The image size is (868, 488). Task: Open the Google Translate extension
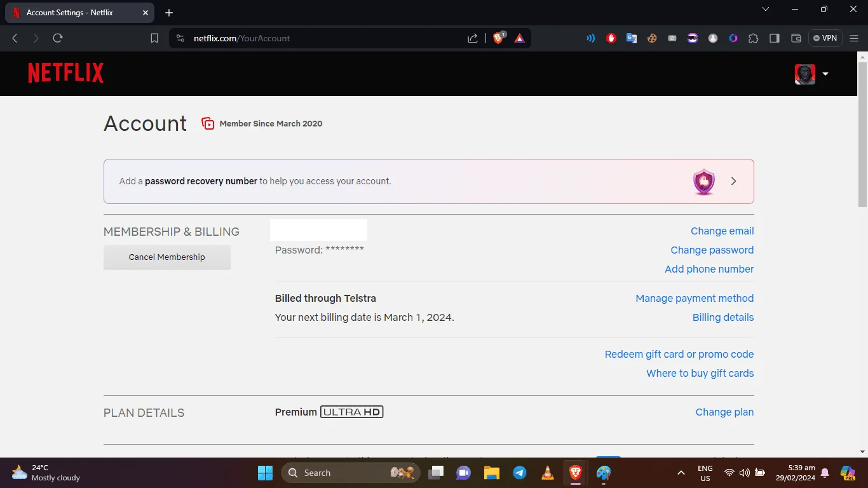(x=632, y=38)
